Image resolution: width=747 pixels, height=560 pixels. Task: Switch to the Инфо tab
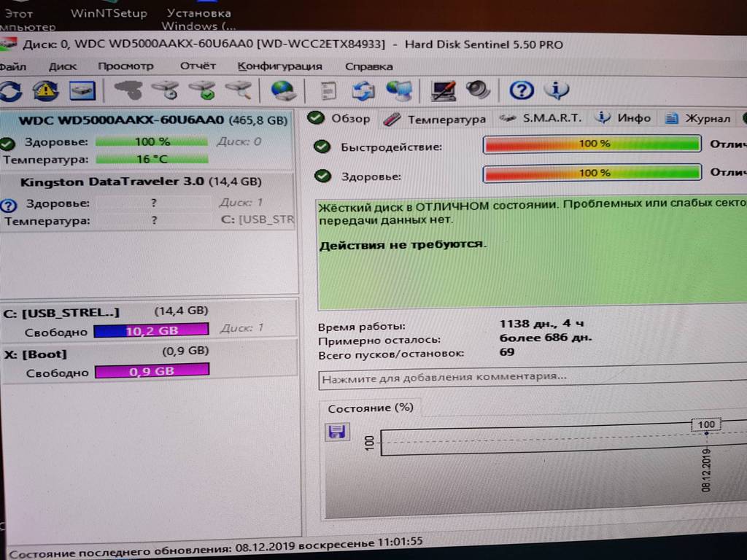[x=624, y=118]
